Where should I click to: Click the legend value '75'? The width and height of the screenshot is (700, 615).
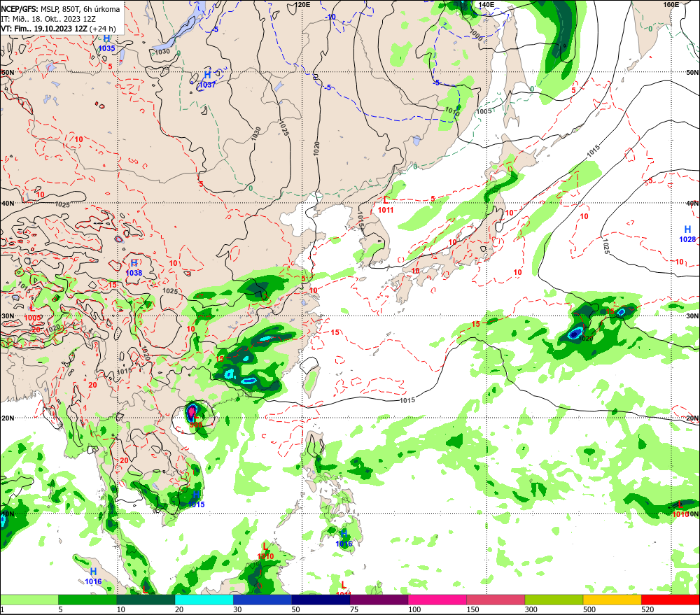[354, 609]
